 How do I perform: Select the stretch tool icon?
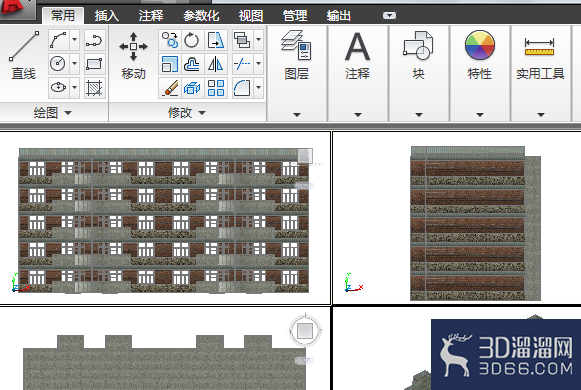(216, 40)
